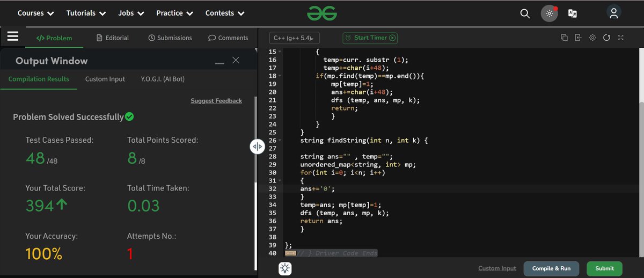Open the C++ language dropdown
644x278 pixels.
(295, 38)
